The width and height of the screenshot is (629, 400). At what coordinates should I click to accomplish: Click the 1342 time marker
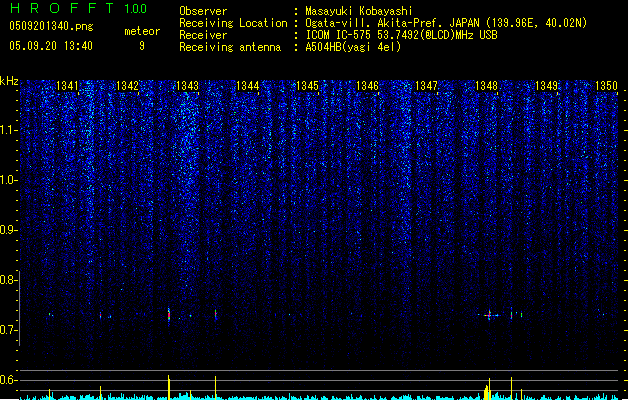127,86
